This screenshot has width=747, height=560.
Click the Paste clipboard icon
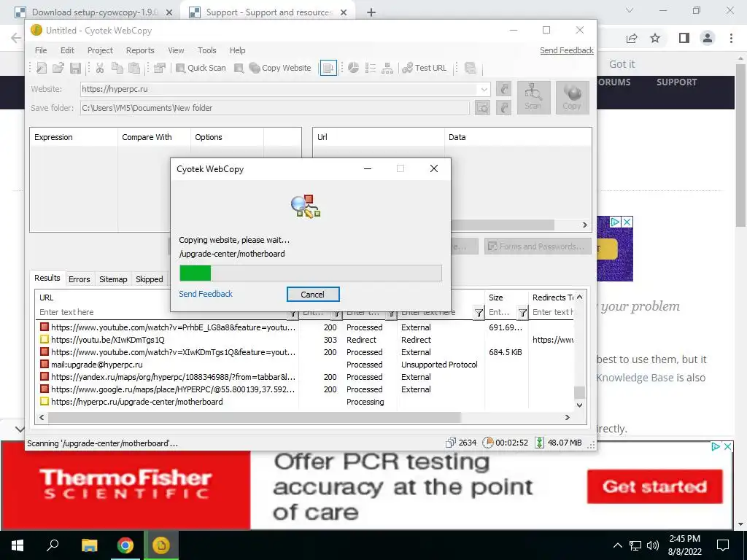[134, 68]
